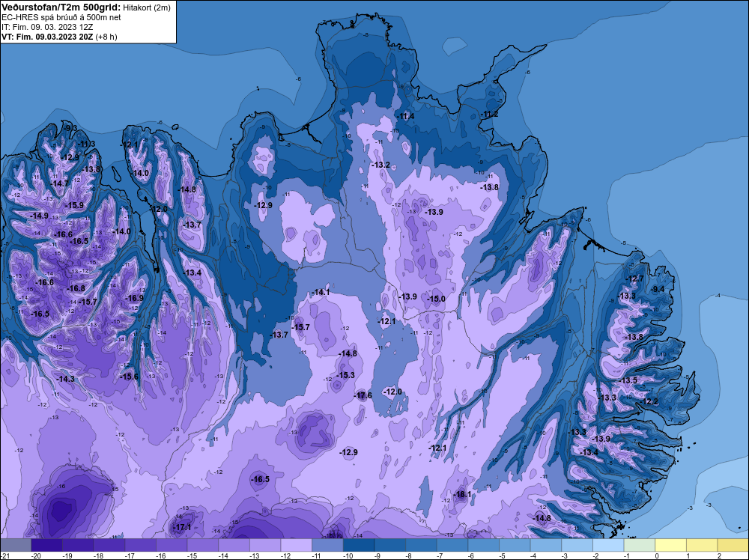Click the -13.5 temperature label
Screen dimensions: 749x560
pyautogui.click(x=628, y=380)
